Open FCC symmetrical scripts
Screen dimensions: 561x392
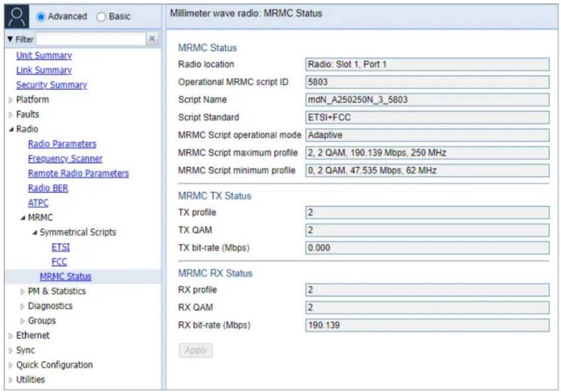pyautogui.click(x=59, y=262)
